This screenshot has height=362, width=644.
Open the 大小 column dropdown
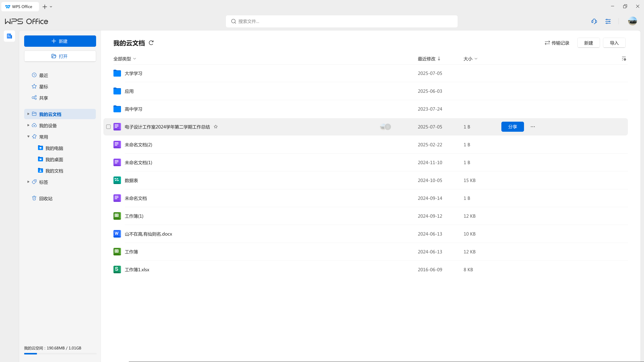[x=470, y=59]
